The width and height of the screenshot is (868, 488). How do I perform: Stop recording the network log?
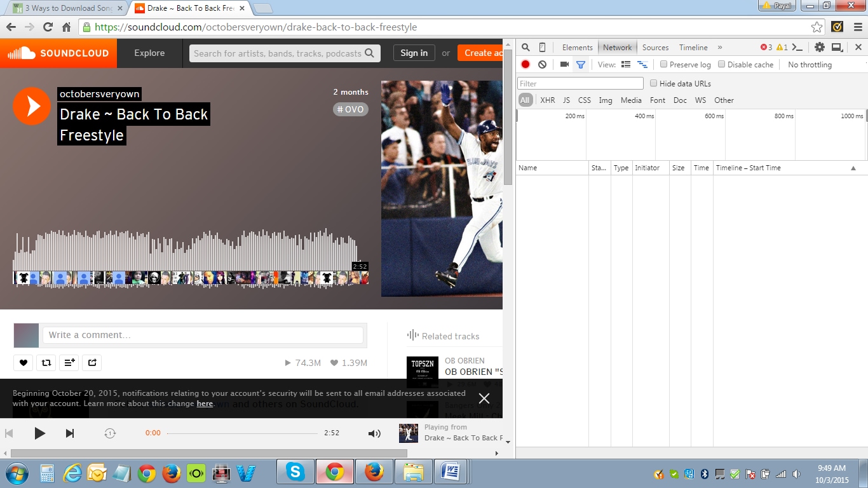[526, 64]
